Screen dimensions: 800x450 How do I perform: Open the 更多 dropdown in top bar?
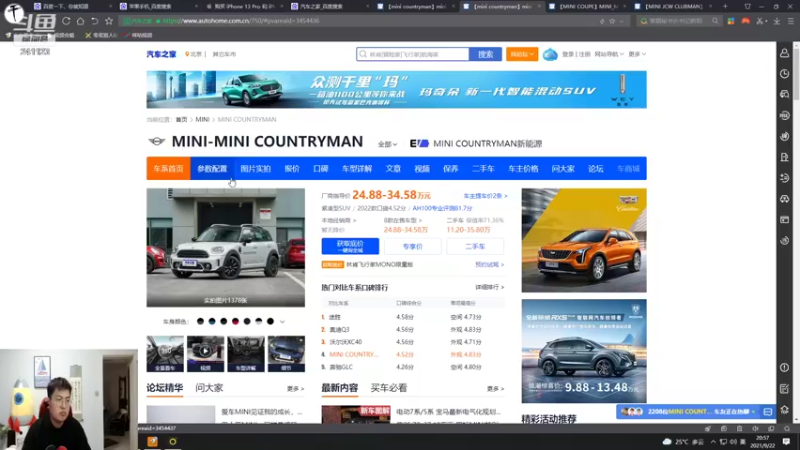pyautogui.click(x=637, y=54)
